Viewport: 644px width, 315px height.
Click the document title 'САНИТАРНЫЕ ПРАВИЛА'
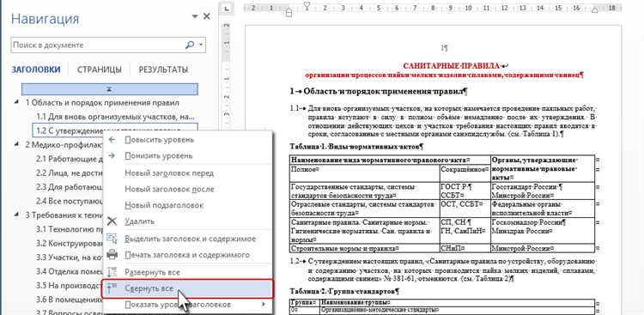click(x=452, y=66)
